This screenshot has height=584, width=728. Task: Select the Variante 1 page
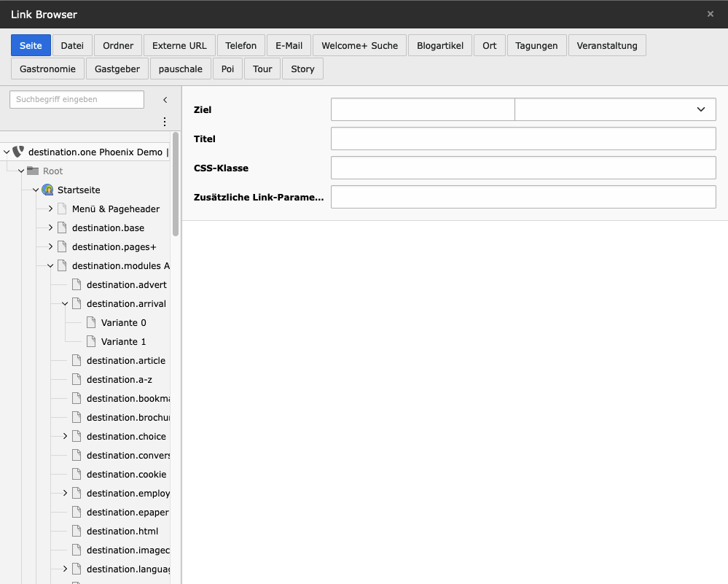pos(123,341)
